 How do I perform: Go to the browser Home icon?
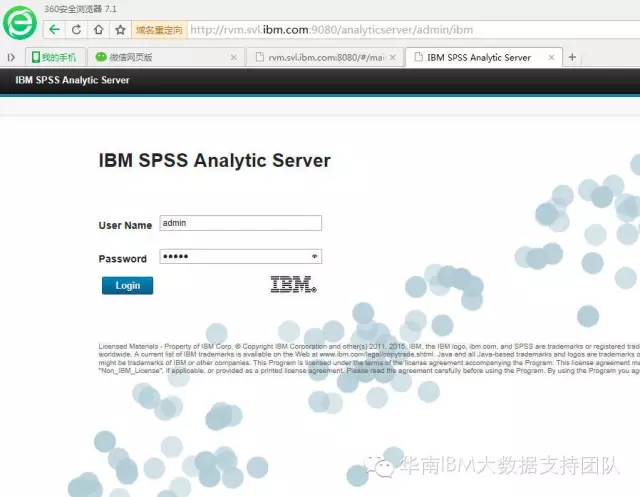pos(98,30)
